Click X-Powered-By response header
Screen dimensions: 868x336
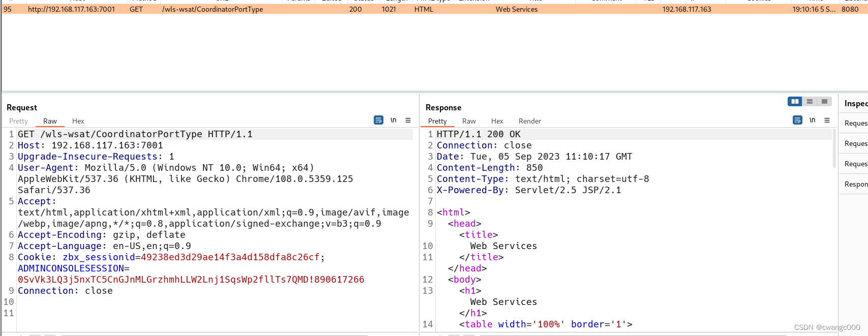coord(529,190)
